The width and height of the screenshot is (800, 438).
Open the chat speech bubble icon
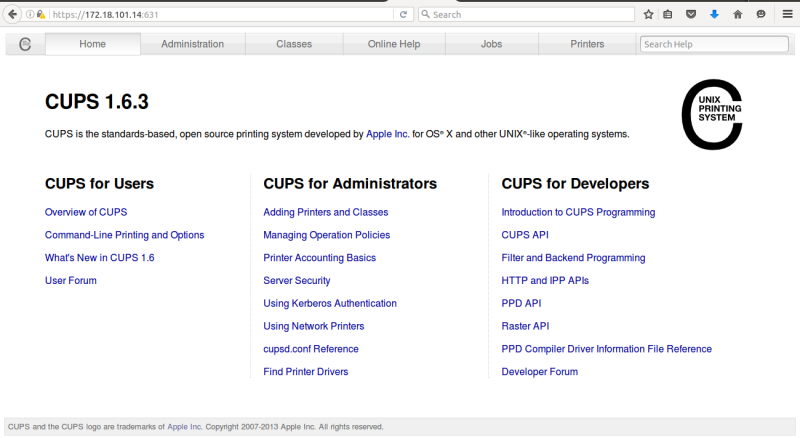[x=761, y=14]
